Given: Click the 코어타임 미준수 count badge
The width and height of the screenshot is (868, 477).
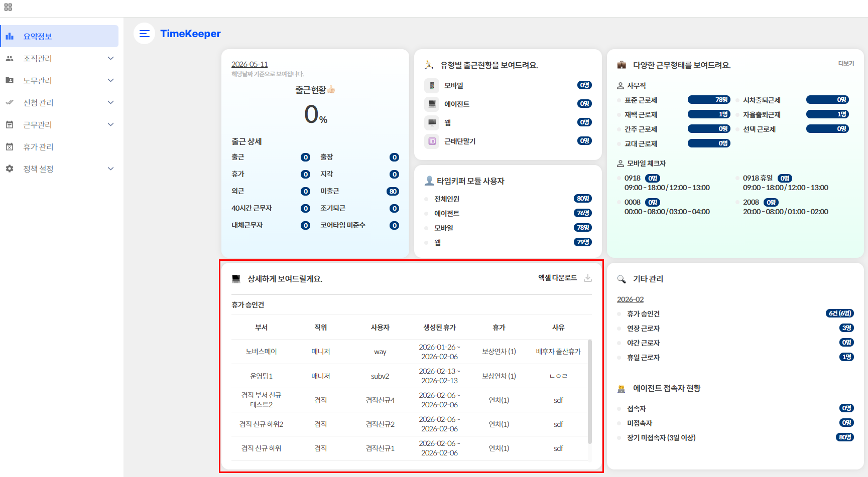Looking at the screenshot, I should [395, 225].
